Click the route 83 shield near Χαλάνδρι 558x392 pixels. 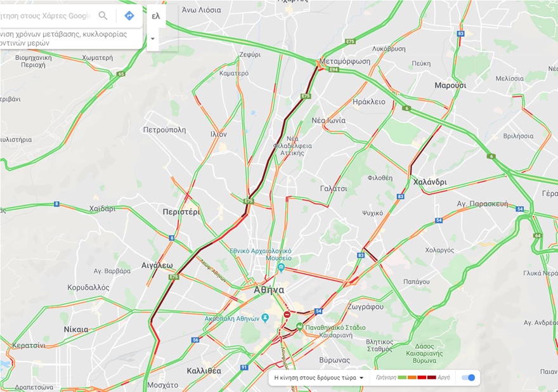(x=401, y=197)
